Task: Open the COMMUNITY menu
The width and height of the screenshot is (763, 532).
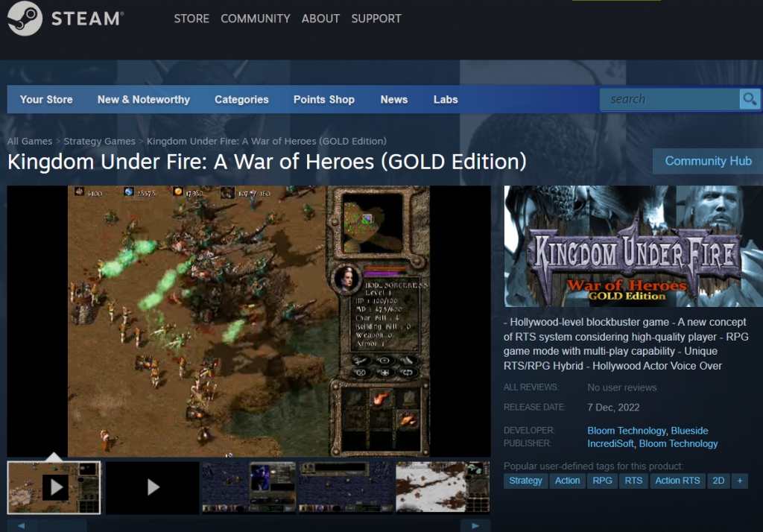Action: [256, 19]
